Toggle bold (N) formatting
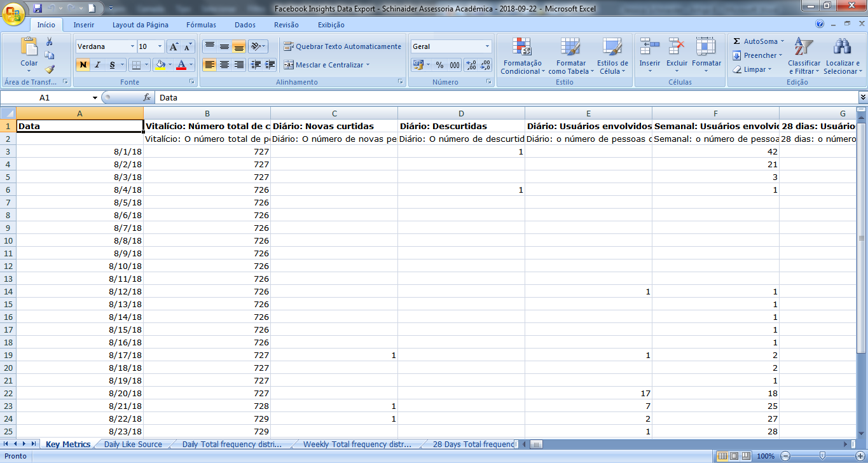The image size is (868, 463). pos(83,65)
